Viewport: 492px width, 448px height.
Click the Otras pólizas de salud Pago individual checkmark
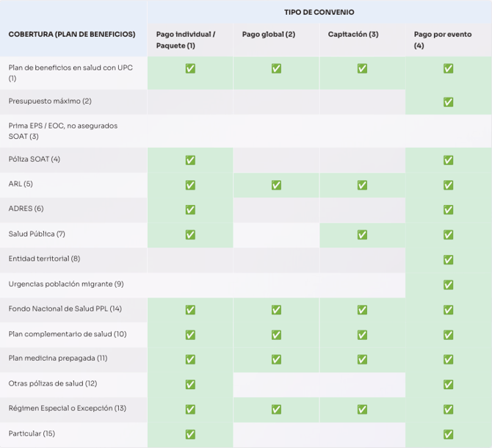pos(190,384)
